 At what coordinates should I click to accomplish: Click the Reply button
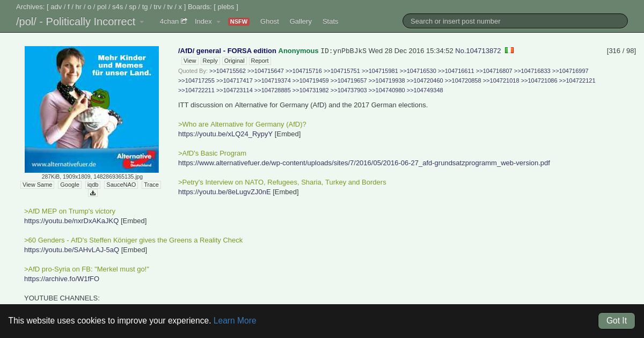pos(210,61)
